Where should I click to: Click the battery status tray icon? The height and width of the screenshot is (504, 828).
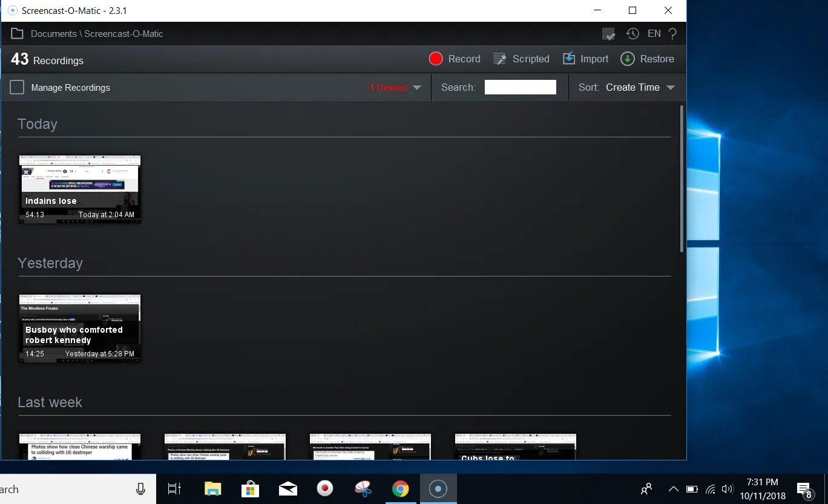[692, 489]
